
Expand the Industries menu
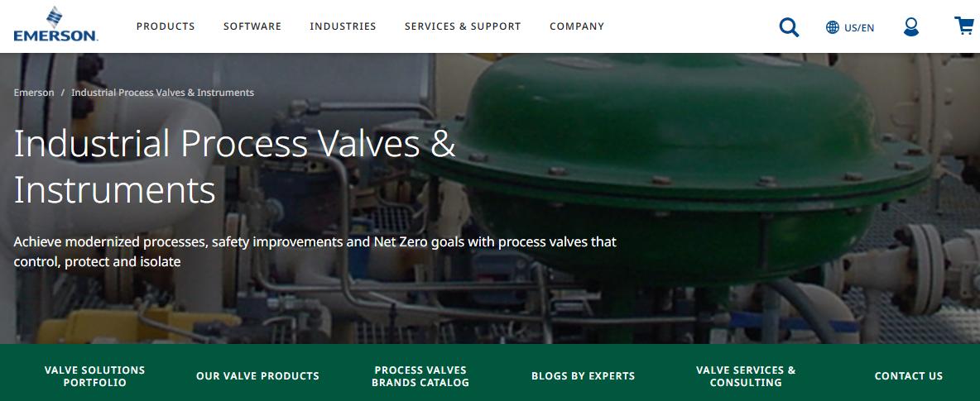click(343, 26)
